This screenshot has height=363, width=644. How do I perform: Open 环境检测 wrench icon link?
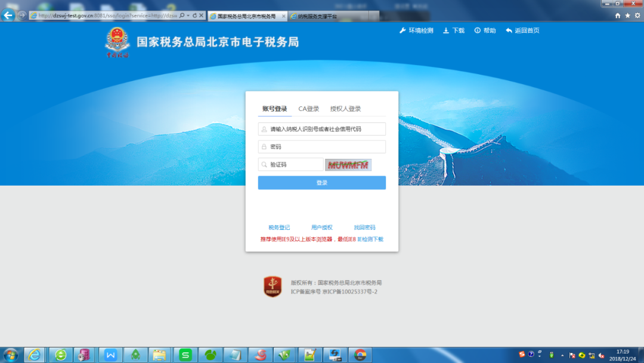(x=402, y=30)
